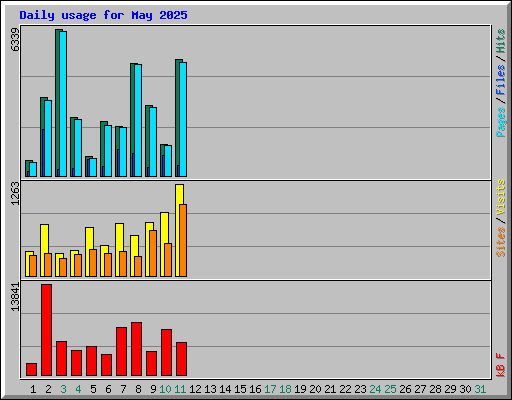Click green day label 17

(270, 389)
